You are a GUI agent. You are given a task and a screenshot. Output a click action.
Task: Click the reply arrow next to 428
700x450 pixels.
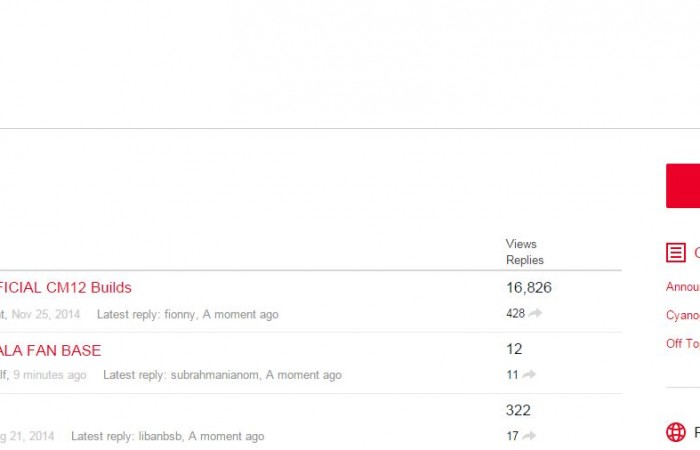[536, 314]
